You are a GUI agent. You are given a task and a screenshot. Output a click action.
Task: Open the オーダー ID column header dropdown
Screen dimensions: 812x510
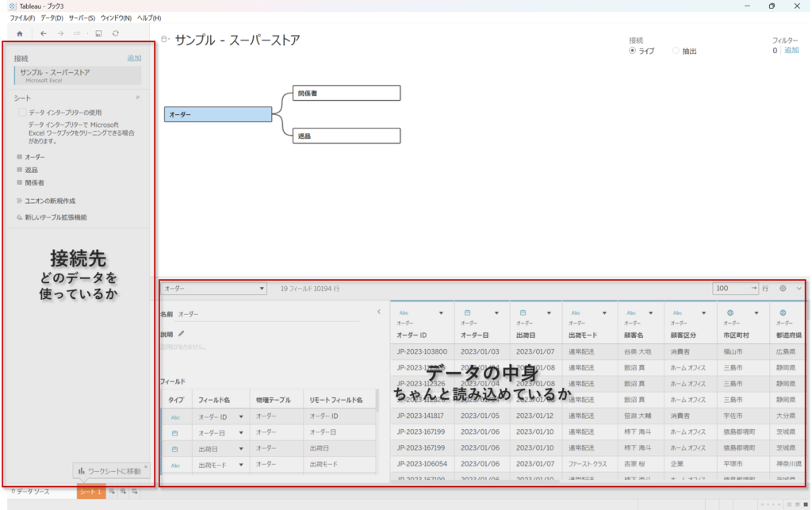tap(441, 313)
